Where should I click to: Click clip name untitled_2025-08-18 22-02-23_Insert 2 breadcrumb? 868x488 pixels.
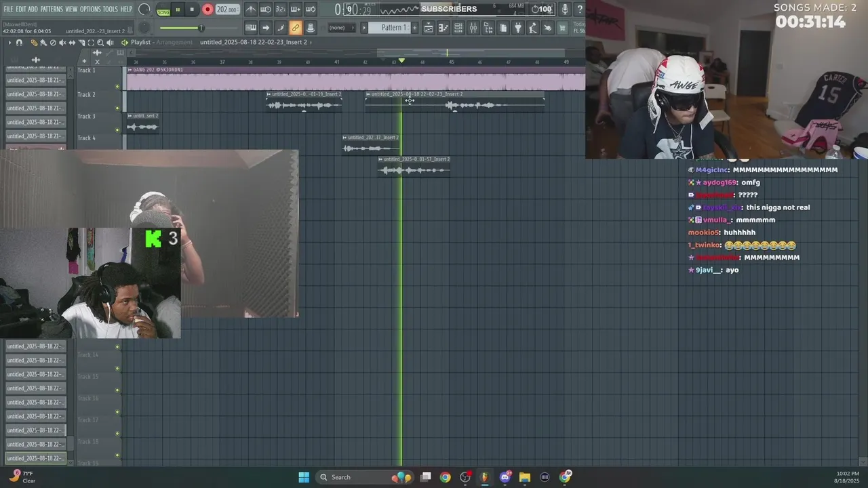253,42
